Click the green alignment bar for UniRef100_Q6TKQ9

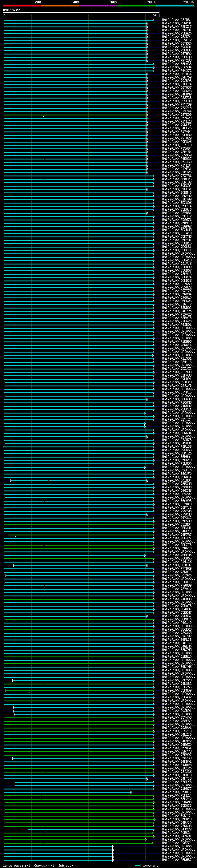[x=76, y=115]
